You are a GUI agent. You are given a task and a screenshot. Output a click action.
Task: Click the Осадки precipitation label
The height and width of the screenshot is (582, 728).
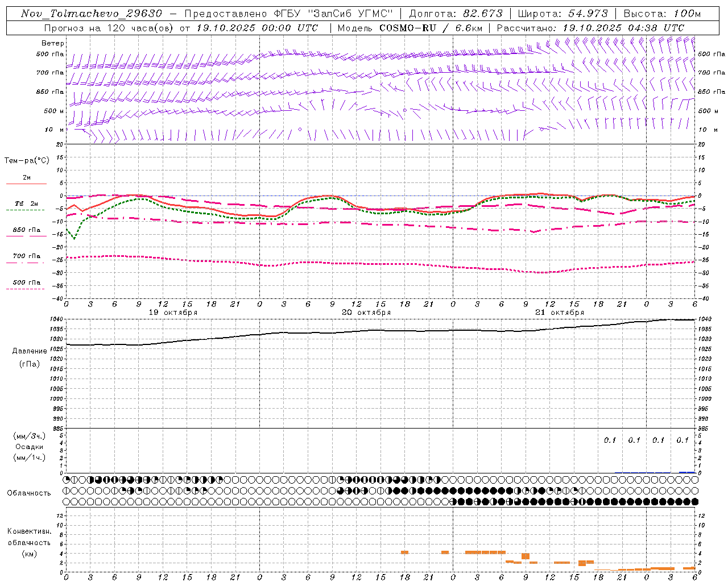coord(30,447)
